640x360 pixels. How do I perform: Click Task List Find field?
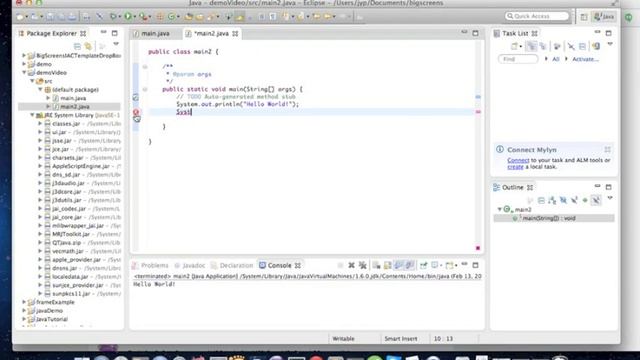[x=518, y=59]
